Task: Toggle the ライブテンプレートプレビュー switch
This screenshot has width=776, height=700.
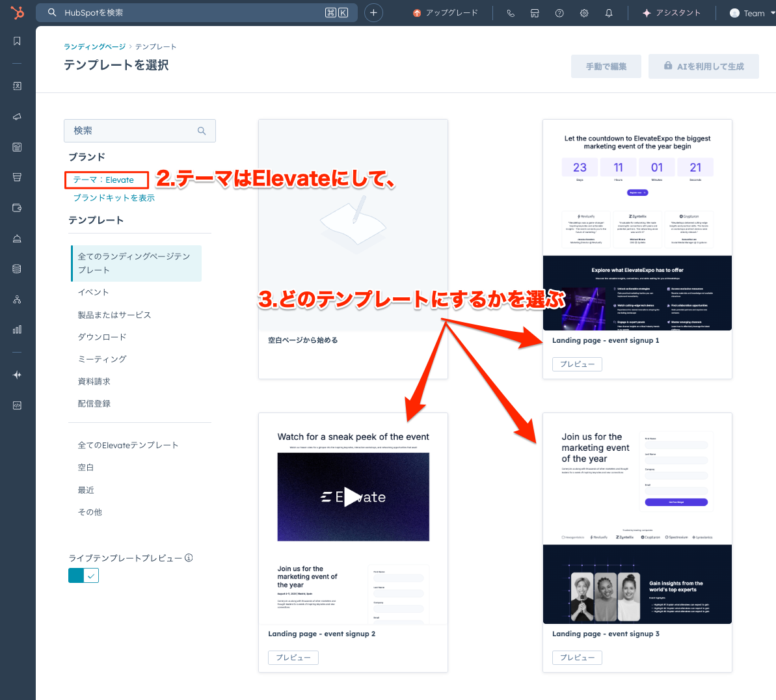Action: click(x=83, y=575)
